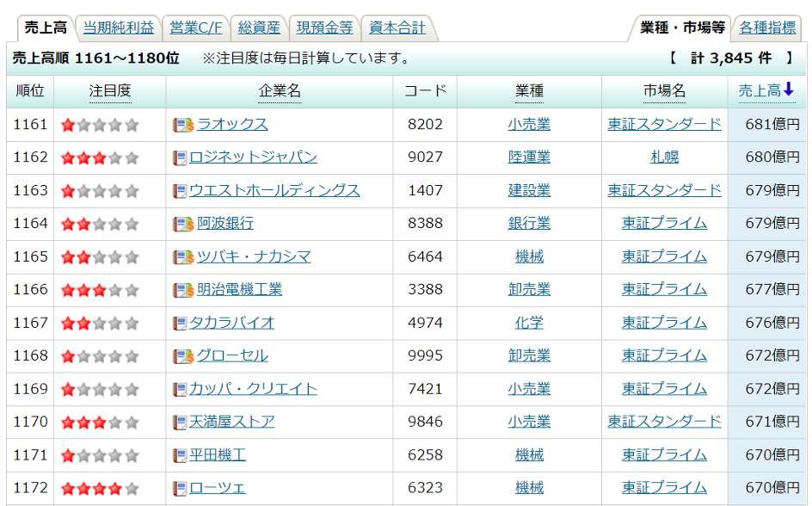Screen dimensions: 812x506
Task: Open the 現預金等 tab
Action: 324,28
